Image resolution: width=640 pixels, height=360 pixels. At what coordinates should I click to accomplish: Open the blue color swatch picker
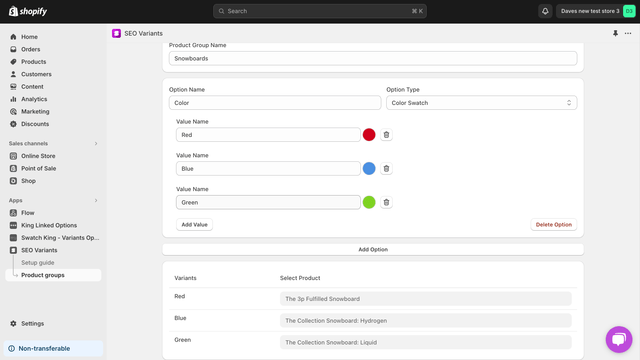(369, 169)
